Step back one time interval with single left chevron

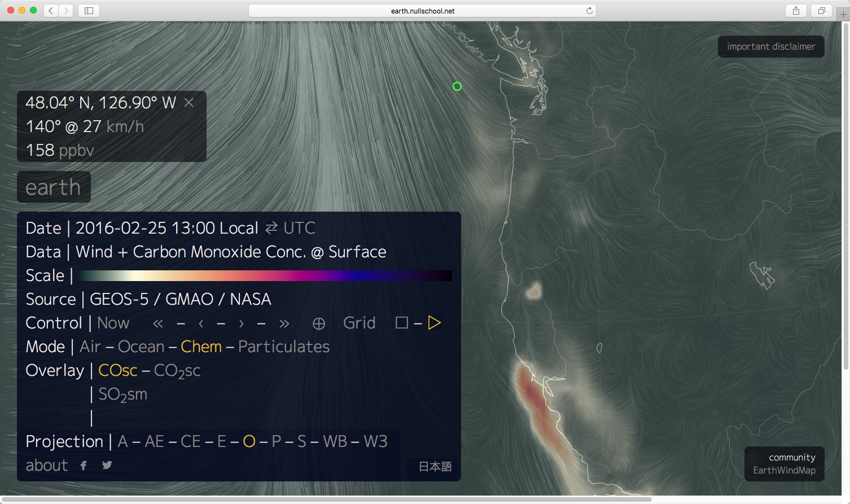[x=201, y=323]
